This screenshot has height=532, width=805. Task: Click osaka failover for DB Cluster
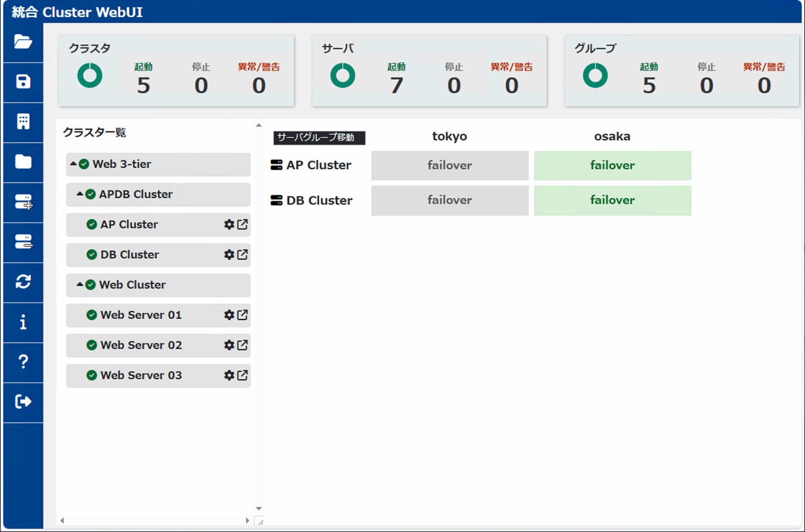(613, 200)
